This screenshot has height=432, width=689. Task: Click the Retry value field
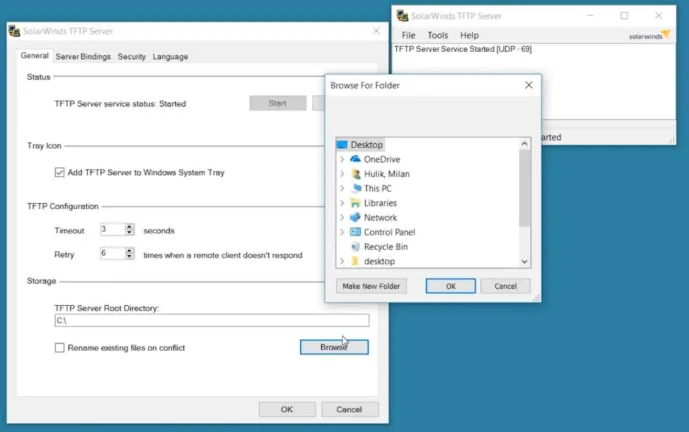[112, 253]
